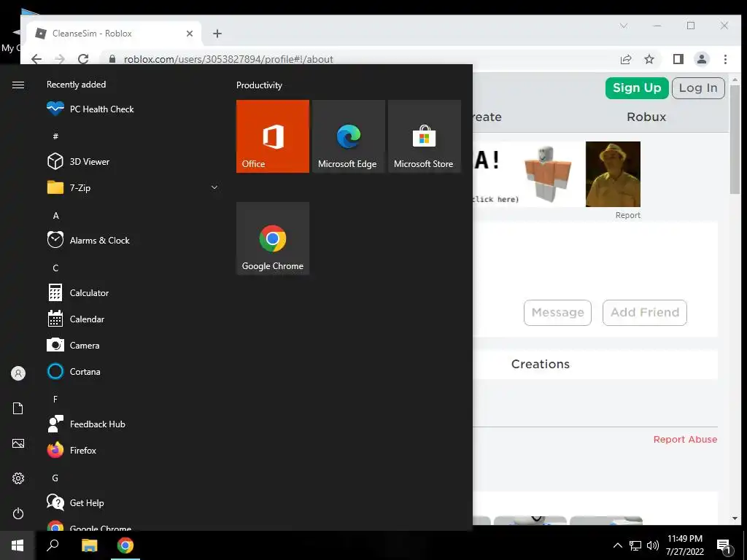Click the Productivity group title

(259, 85)
